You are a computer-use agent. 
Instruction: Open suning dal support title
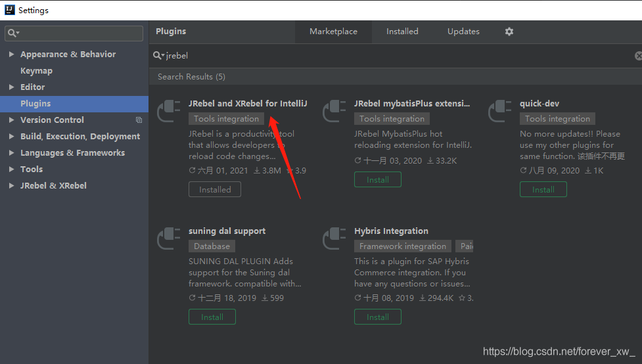tap(227, 231)
